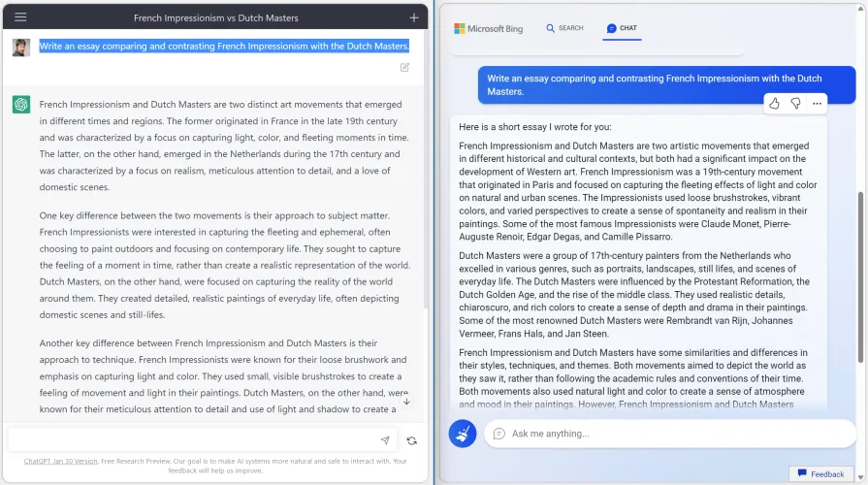Open more options ellipsis on Bing message
Image resolution: width=868 pixels, height=485 pixels.
click(x=818, y=104)
